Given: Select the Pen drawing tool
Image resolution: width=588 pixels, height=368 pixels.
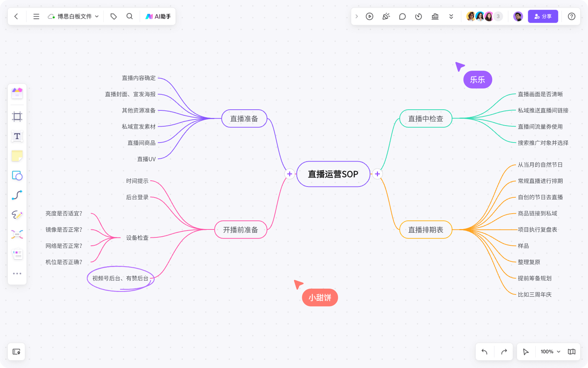Looking at the screenshot, I should pos(17,215).
